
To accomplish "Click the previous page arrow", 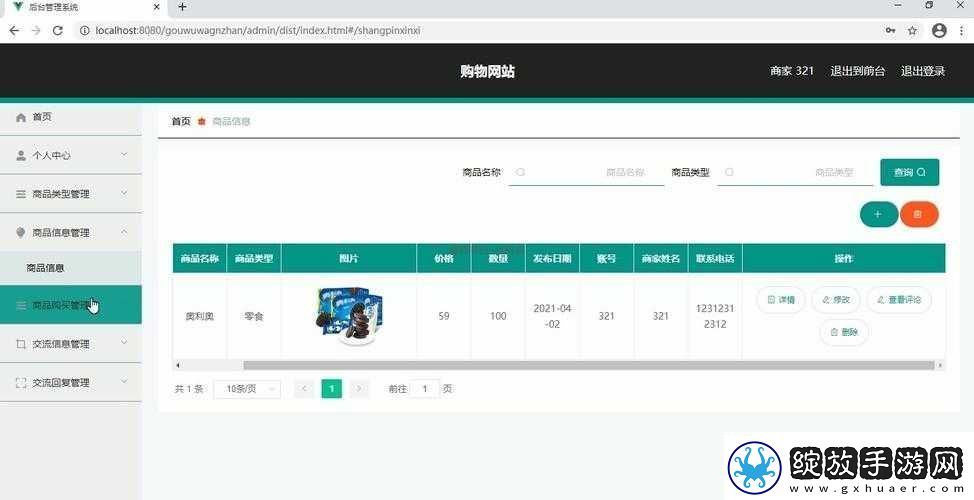I will tap(304, 389).
